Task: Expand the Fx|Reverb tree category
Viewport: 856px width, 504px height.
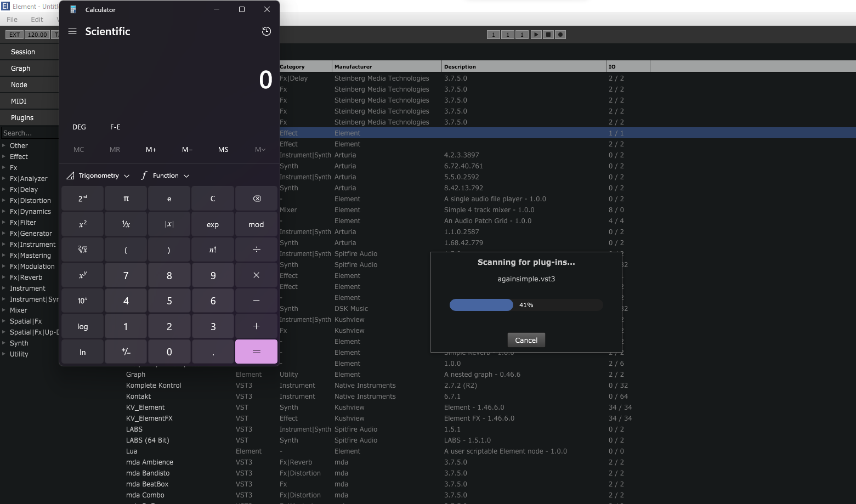Action: coord(4,278)
